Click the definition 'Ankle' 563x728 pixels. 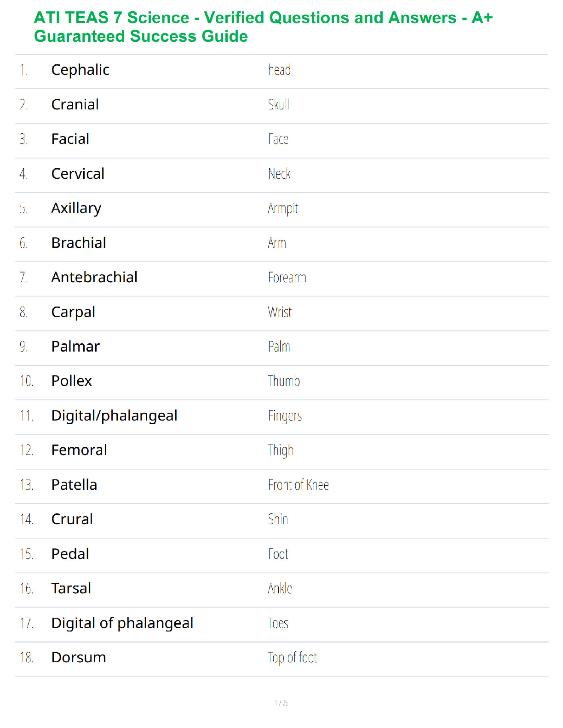(280, 588)
